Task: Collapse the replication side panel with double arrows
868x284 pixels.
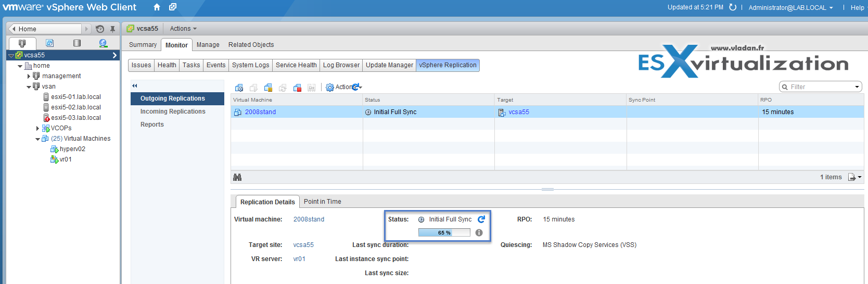Action: tap(134, 85)
